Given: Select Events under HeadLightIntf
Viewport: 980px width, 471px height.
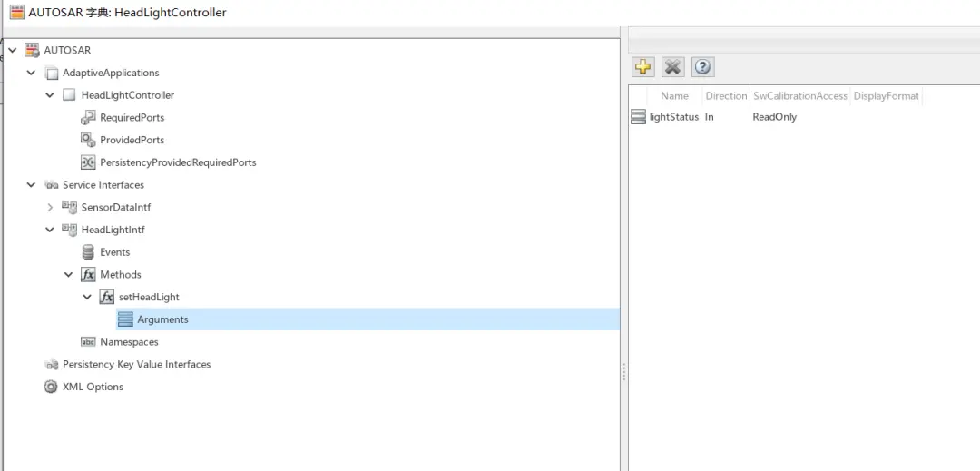Looking at the screenshot, I should tap(115, 252).
